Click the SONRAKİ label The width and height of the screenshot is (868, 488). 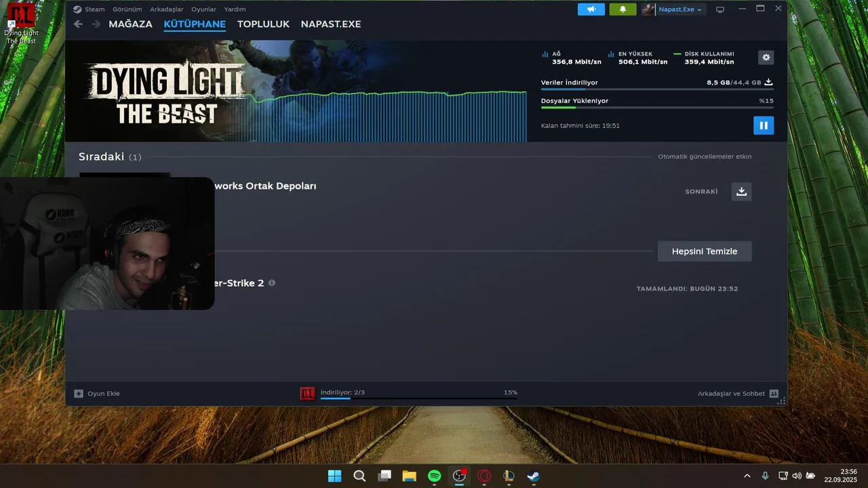(x=701, y=192)
